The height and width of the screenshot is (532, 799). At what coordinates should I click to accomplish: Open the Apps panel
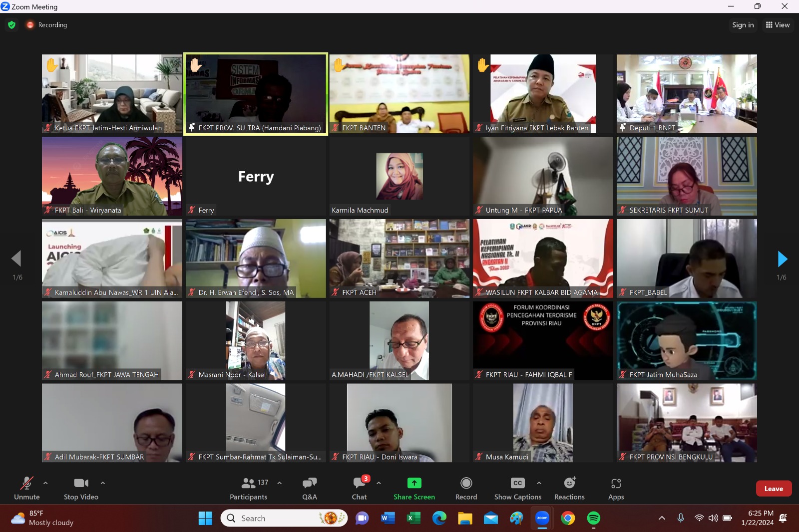point(616,488)
